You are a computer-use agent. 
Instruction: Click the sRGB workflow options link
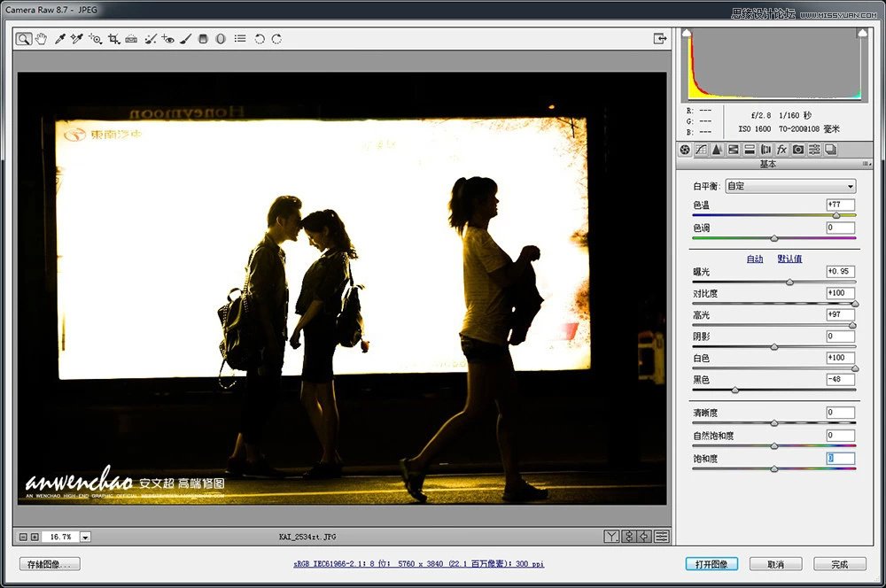(x=419, y=564)
